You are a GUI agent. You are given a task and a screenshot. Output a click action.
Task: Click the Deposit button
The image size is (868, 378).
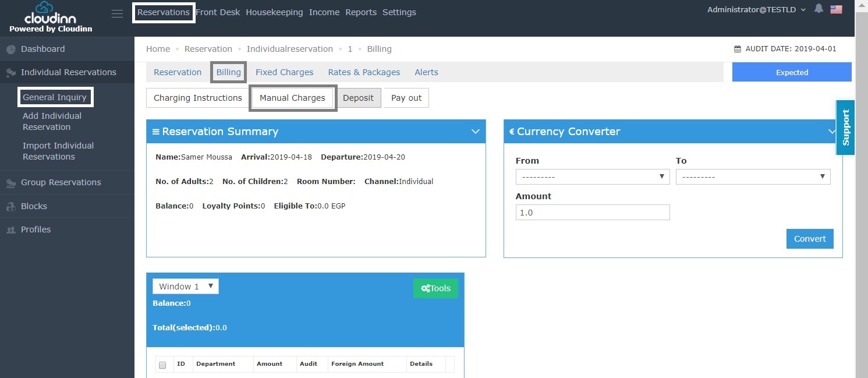(358, 98)
